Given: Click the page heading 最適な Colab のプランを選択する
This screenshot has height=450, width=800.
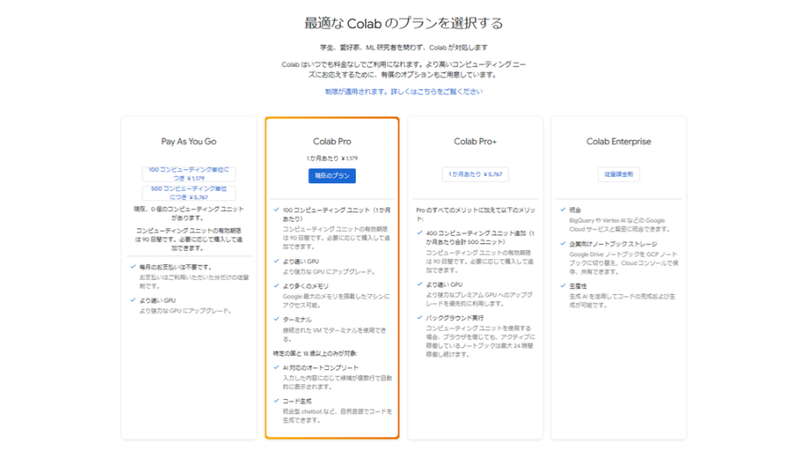Looking at the screenshot, I should (x=404, y=23).
